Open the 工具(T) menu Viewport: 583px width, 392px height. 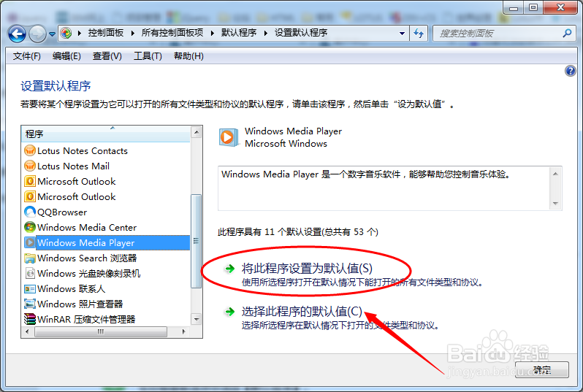[148, 56]
